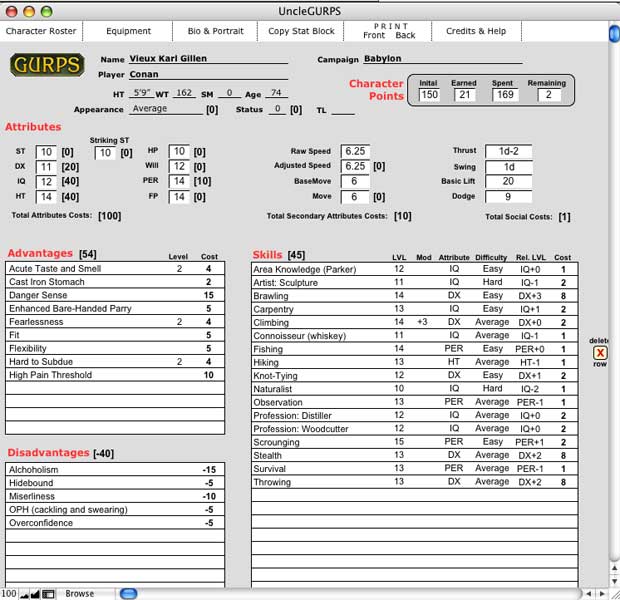Click the empty TL field
The image size is (620, 600).
[342, 110]
